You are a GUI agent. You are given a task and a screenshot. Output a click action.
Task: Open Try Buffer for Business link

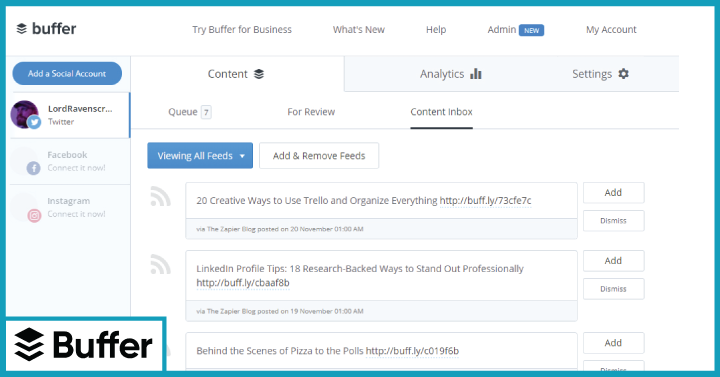click(x=242, y=30)
